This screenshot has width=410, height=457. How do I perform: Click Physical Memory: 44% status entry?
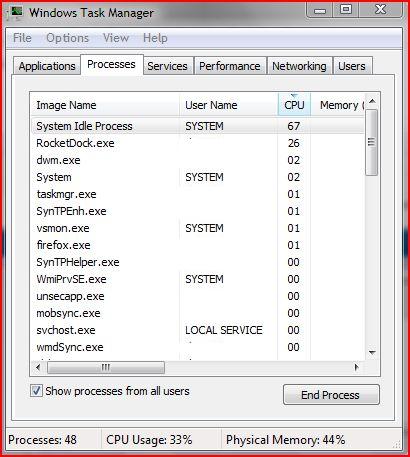(286, 440)
